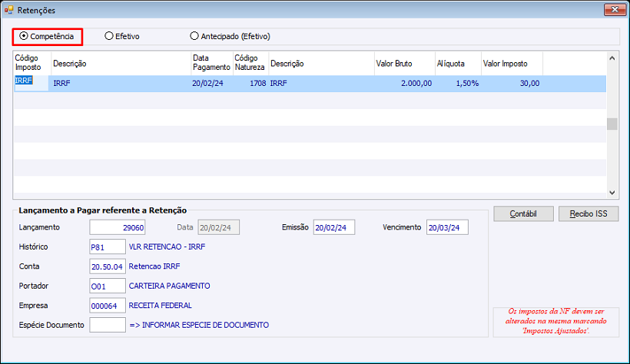
Task: Click Código Natureza column header
Action: point(250,63)
